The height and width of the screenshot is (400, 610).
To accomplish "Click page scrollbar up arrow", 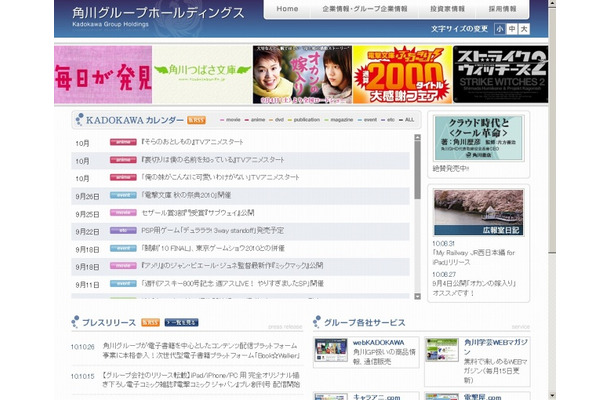I will [552, 4].
